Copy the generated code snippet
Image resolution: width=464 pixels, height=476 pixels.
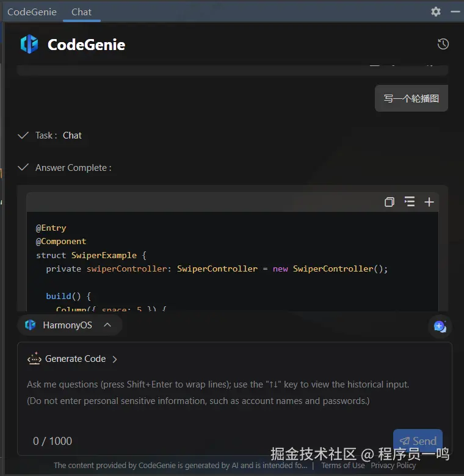point(390,202)
